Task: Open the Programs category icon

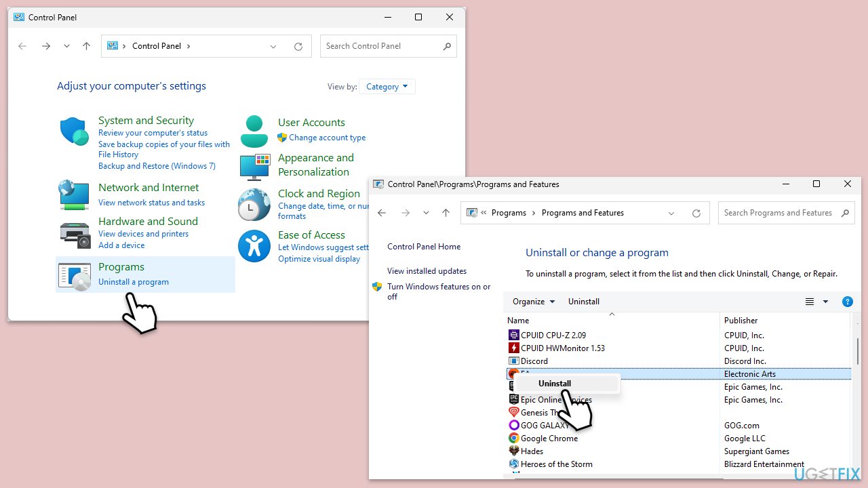Action: tap(75, 276)
